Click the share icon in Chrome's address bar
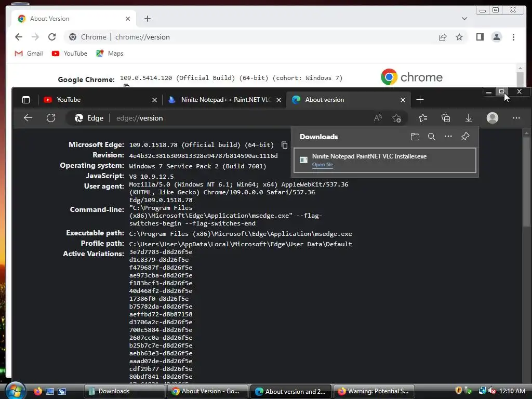Viewport: 532px width, 399px height. pyautogui.click(x=443, y=37)
